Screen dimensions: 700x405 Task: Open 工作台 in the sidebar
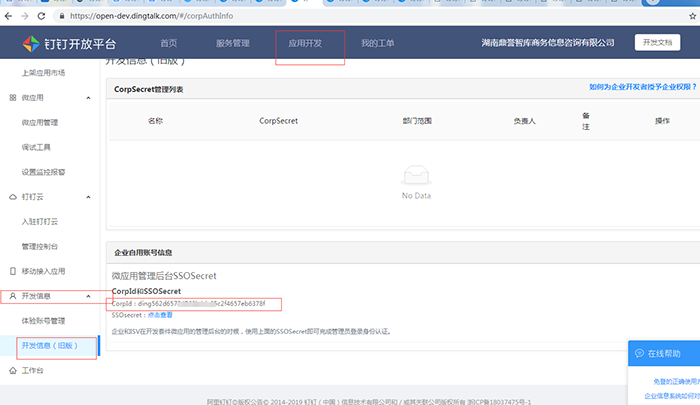[x=33, y=370]
